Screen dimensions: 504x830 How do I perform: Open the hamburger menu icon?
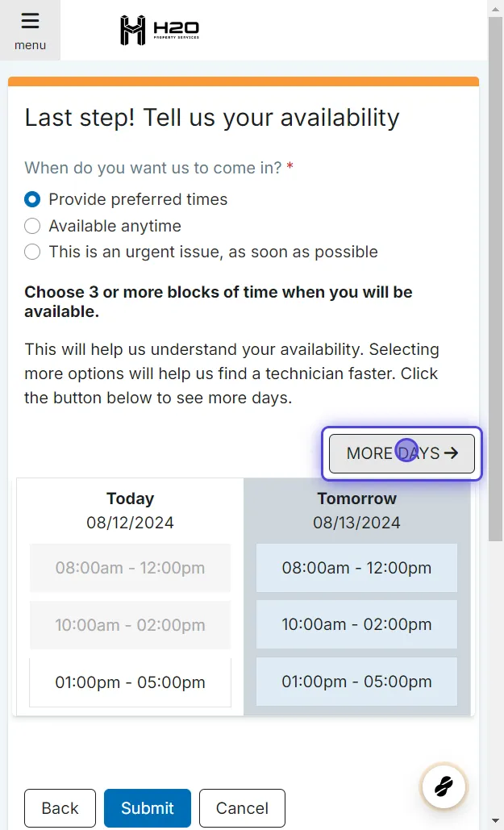coord(30,22)
